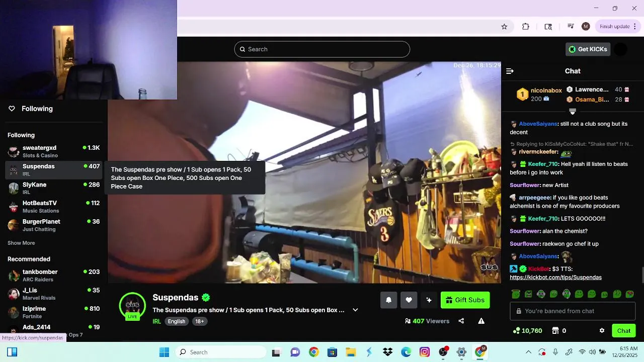The height and width of the screenshot is (362, 644).
Task: Insert the heart-eyes frog emote
Action: point(629,294)
